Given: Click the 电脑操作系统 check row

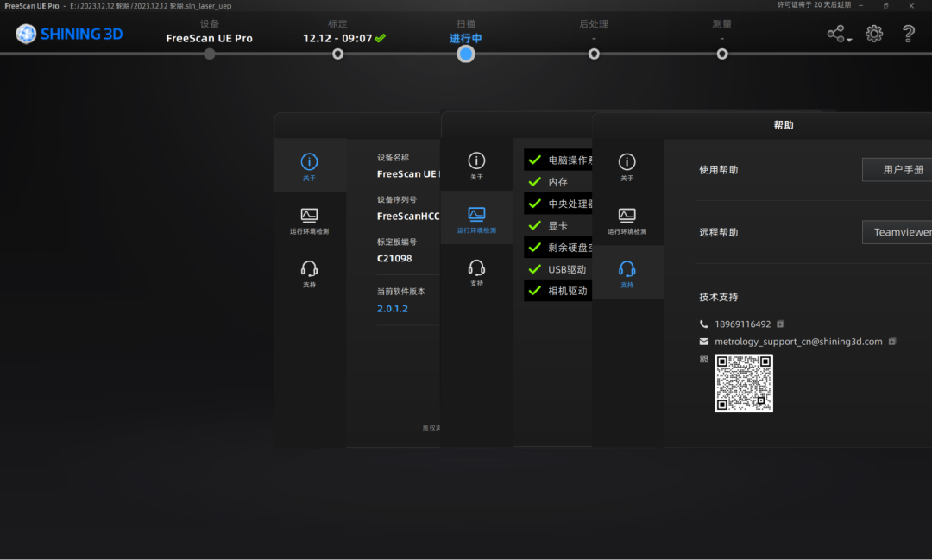Looking at the screenshot, I should pos(557,160).
